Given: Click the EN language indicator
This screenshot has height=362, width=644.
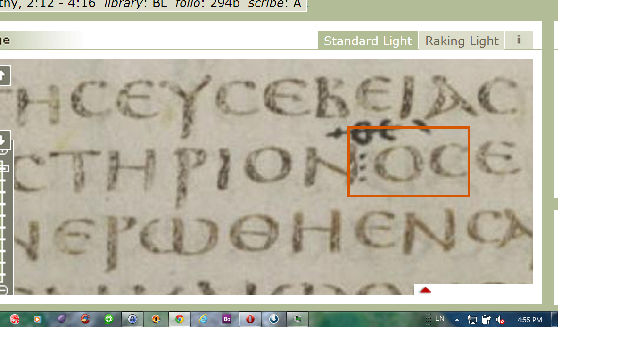Looking at the screenshot, I should (439, 319).
